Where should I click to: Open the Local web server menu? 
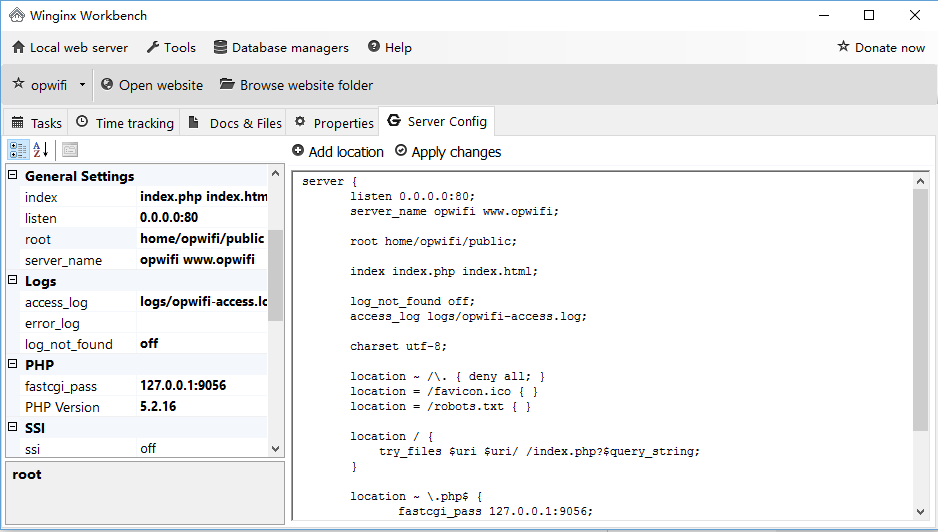tap(70, 47)
